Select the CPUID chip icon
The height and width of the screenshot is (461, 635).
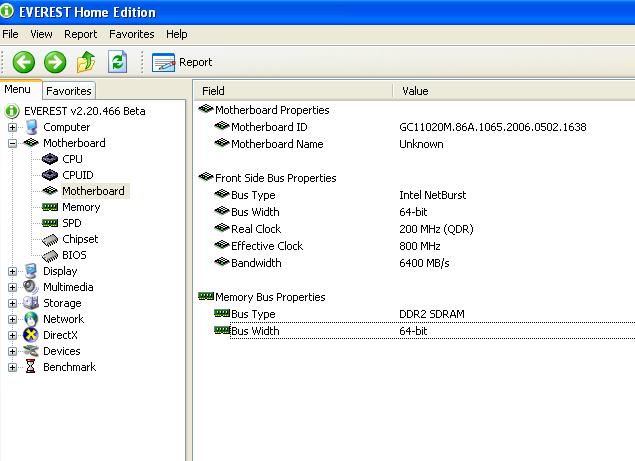tap(50, 175)
